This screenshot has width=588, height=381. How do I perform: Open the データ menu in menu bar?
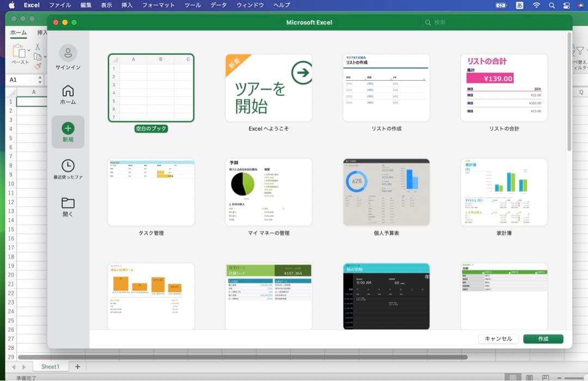coord(218,5)
